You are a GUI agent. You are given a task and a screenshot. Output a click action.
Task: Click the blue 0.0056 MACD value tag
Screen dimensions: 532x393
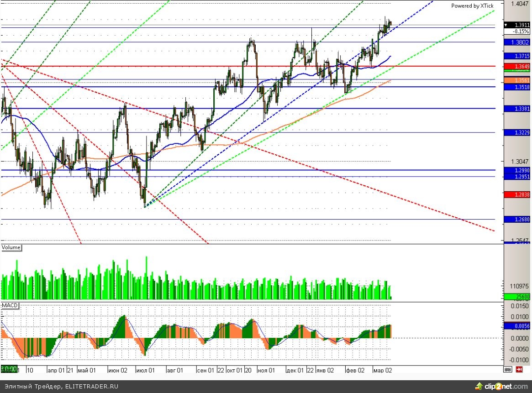517,326
